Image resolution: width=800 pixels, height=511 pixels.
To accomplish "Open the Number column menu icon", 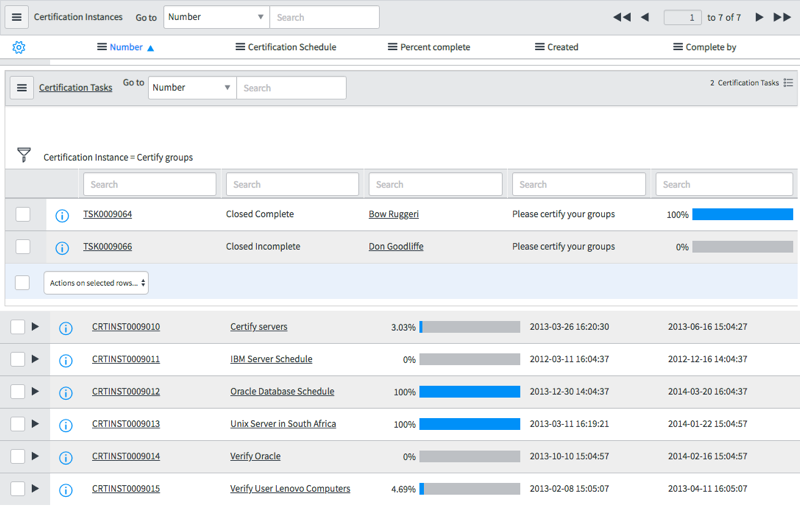I will click(102, 47).
